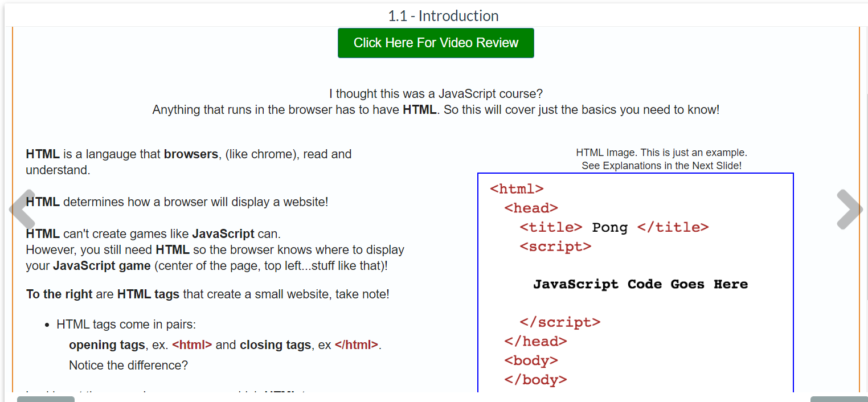Click 'See Explanations in the Next Slide!' caption

(661, 166)
